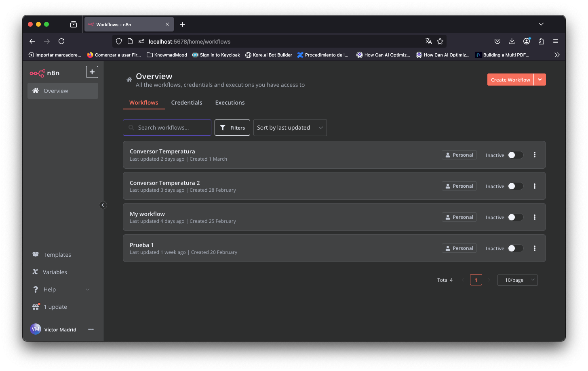588x371 pixels.
Task: Open the three-dot menu for Prueba 1
Action: (535, 248)
